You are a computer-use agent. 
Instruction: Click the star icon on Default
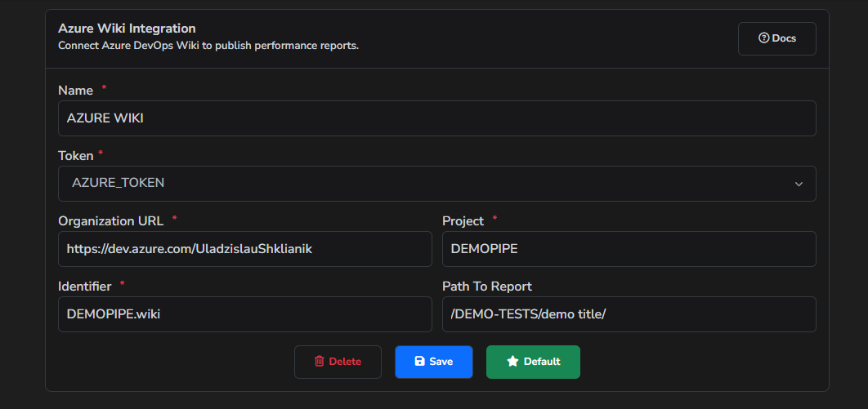pos(512,362)
